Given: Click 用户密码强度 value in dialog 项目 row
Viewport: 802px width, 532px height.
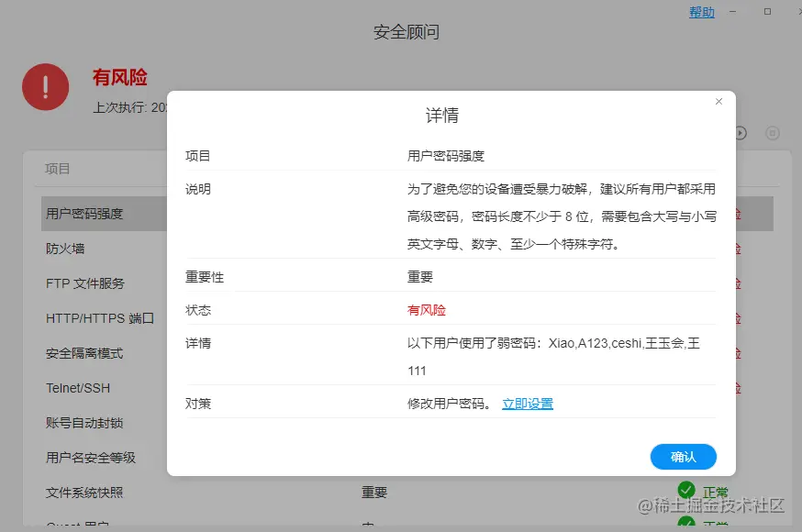Looking at the screenshot, I should (445, 156).
